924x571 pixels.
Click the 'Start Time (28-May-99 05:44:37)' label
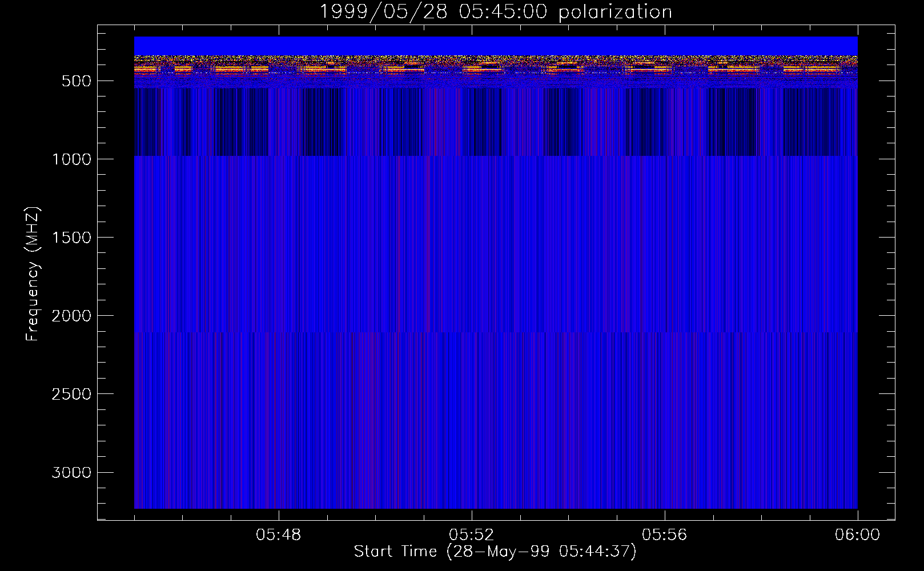point(495,552)
